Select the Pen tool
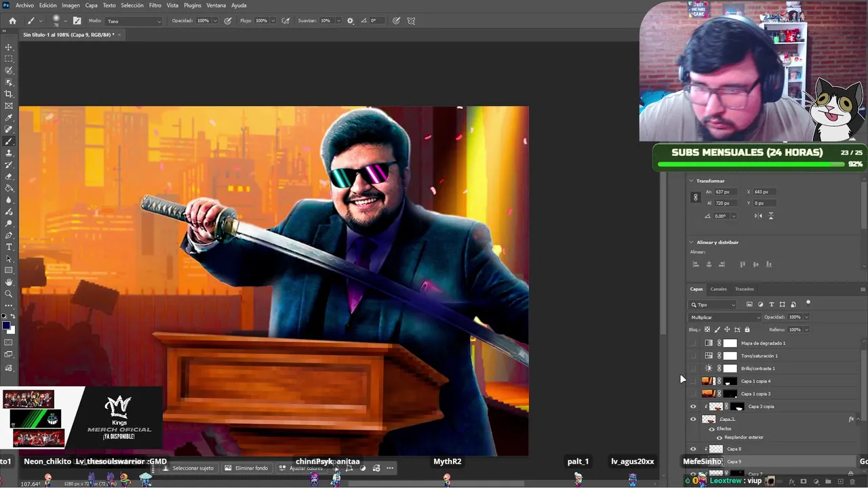The height and width of the screenshot is (488, 868). click(x=9, y=235)
